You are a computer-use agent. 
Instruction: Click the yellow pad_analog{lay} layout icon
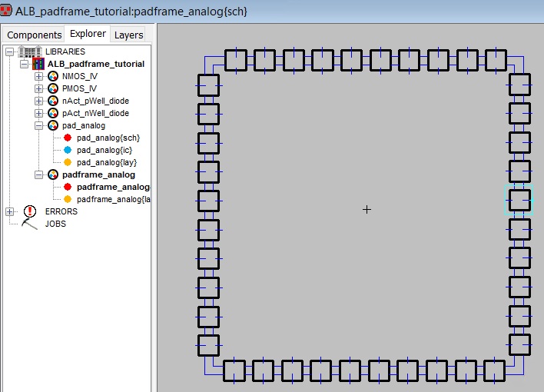coord(67,162)
